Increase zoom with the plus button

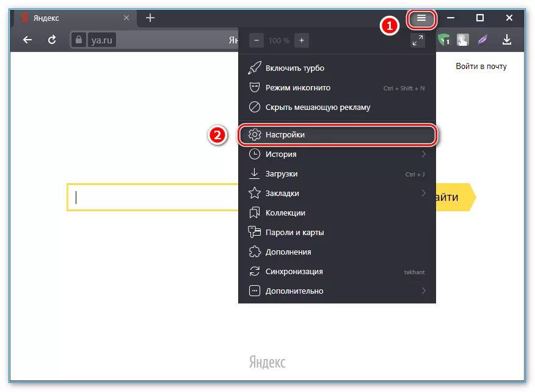pyautogui.click(x=302, y=40)
